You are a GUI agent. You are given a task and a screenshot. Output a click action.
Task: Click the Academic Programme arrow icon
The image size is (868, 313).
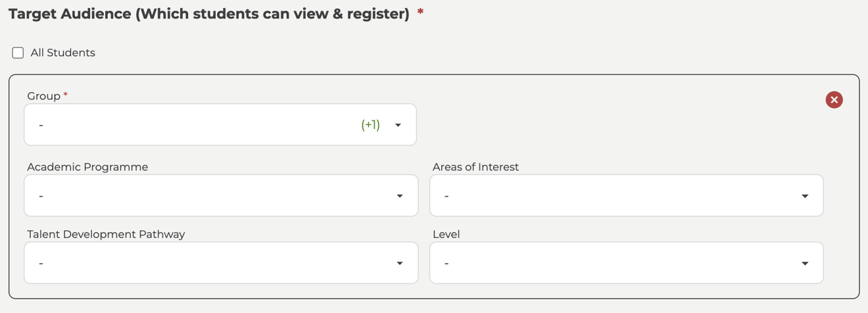pyautogui.click(x=400, y=196)
